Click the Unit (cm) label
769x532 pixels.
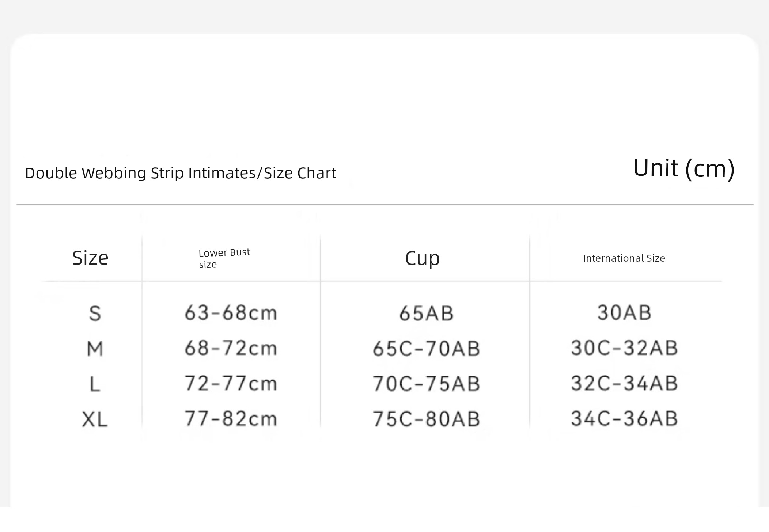(x=684, y=168)
